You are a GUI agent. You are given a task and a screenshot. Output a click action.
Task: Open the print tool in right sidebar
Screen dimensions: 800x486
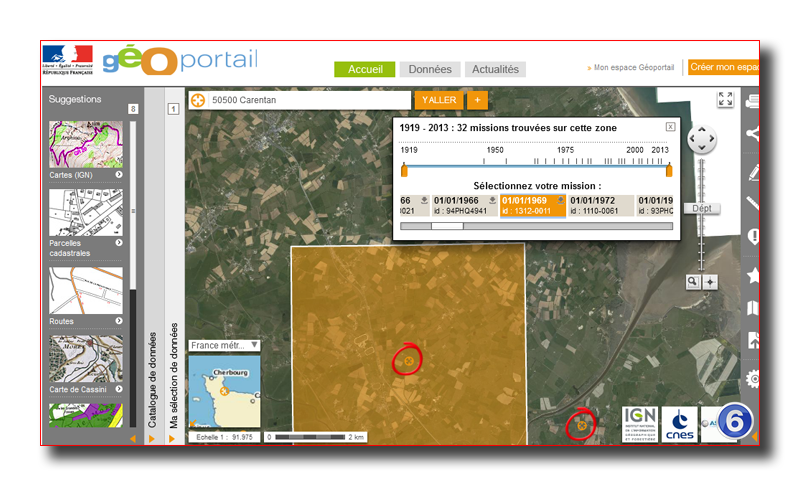click(x=752, y=102)
